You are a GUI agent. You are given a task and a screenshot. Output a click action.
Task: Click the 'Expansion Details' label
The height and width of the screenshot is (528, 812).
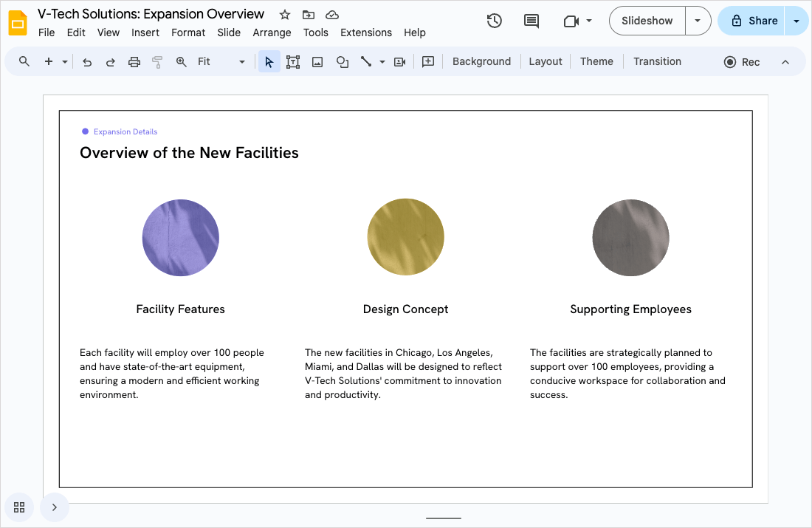click(125, 131)
